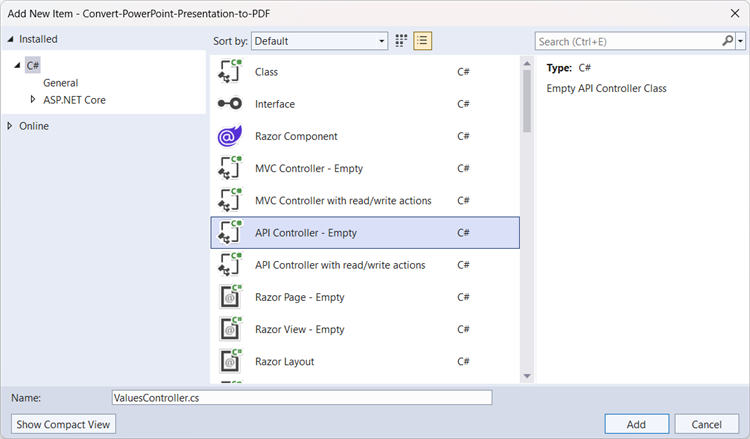
Task: Click the Class template icon
Action: coord(230,71)
